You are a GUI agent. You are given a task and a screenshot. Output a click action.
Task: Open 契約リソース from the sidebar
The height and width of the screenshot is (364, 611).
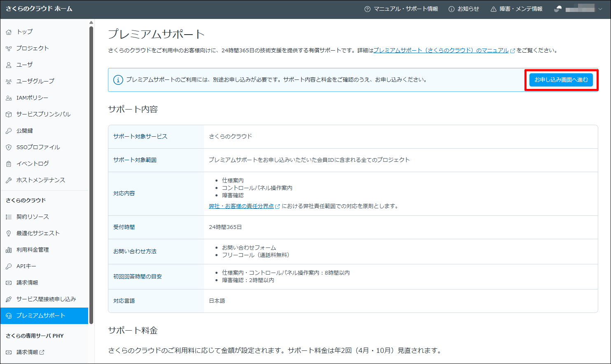pos(33,217)
